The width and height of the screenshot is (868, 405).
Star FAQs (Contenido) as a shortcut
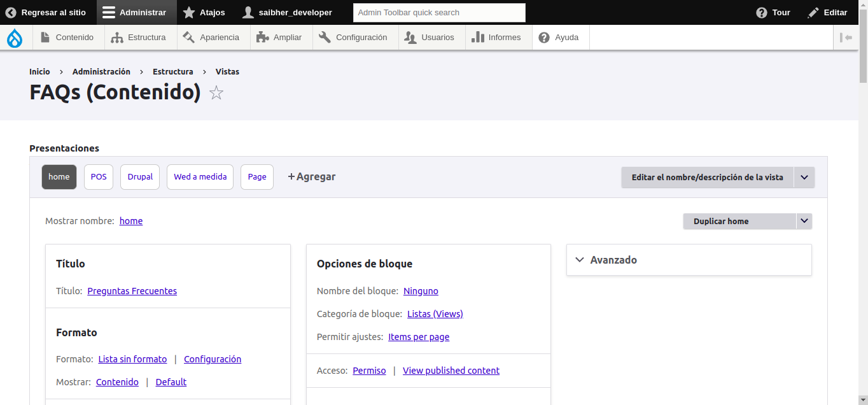tap(216, 93)
